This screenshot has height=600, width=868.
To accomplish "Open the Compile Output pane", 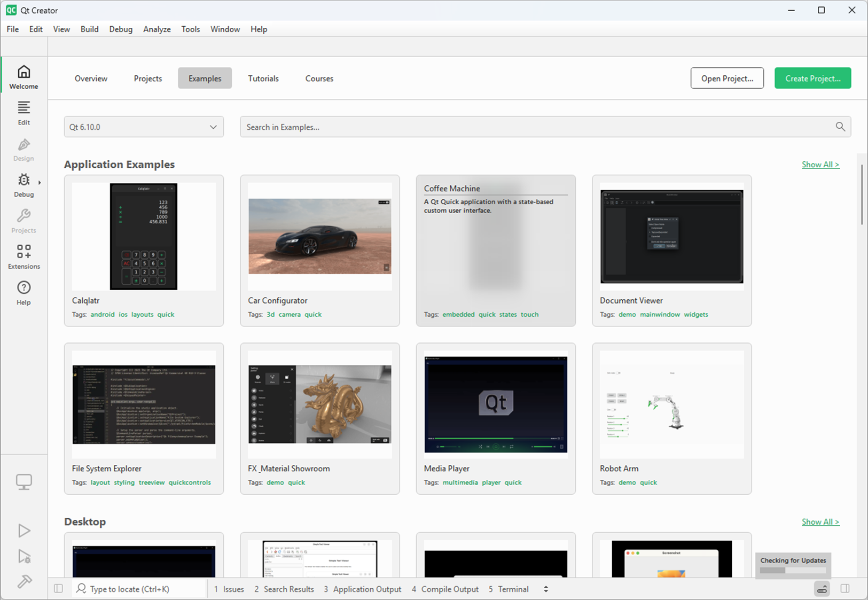I will 445,589.
